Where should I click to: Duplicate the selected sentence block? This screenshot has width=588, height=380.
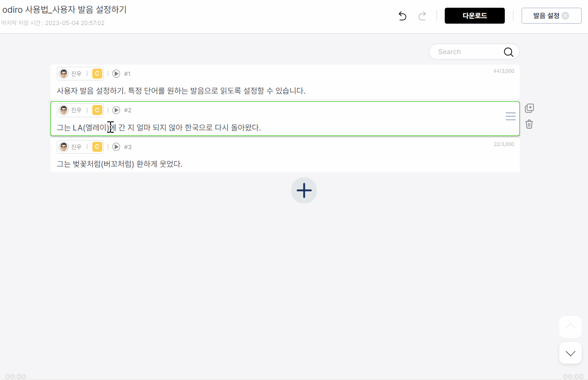[529, 108]
